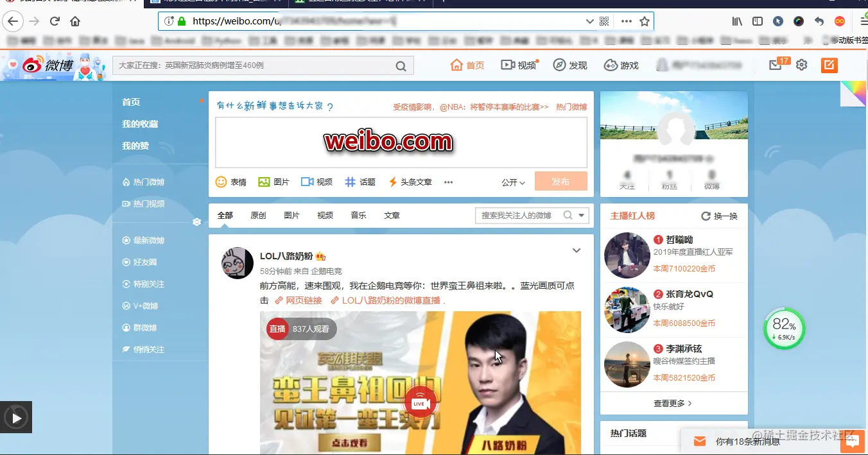Select the 文章 feed tab
868x455 pixels.
392,216
